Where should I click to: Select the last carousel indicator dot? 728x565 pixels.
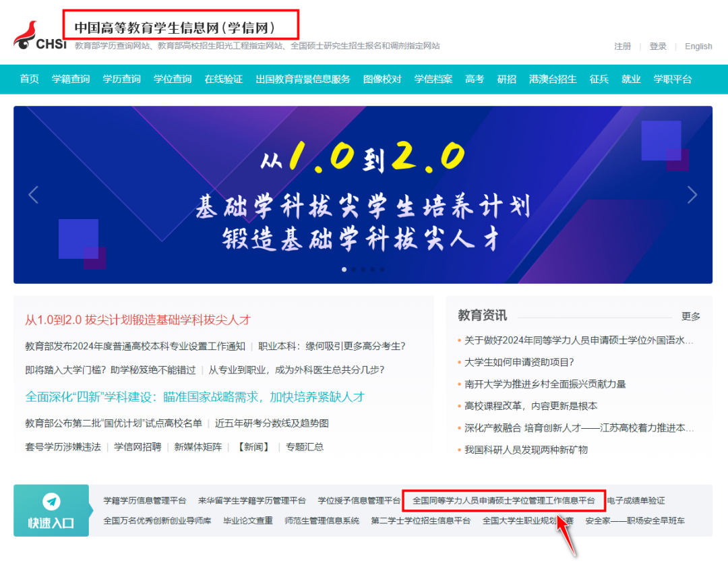[382, 269]
